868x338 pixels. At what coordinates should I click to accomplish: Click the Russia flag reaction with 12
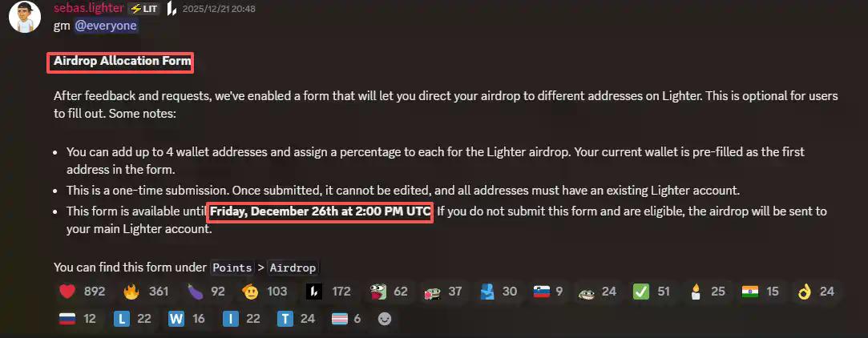tap(78, 319)
